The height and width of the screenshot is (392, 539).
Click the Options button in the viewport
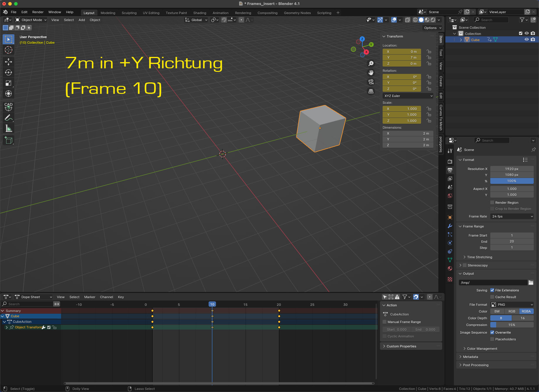point(432,28)
